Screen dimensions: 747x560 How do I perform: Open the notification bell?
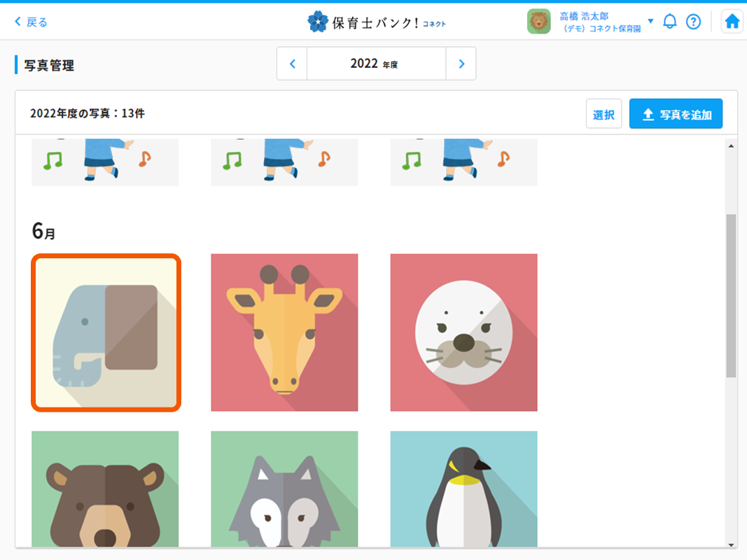[x=670, y=22]
